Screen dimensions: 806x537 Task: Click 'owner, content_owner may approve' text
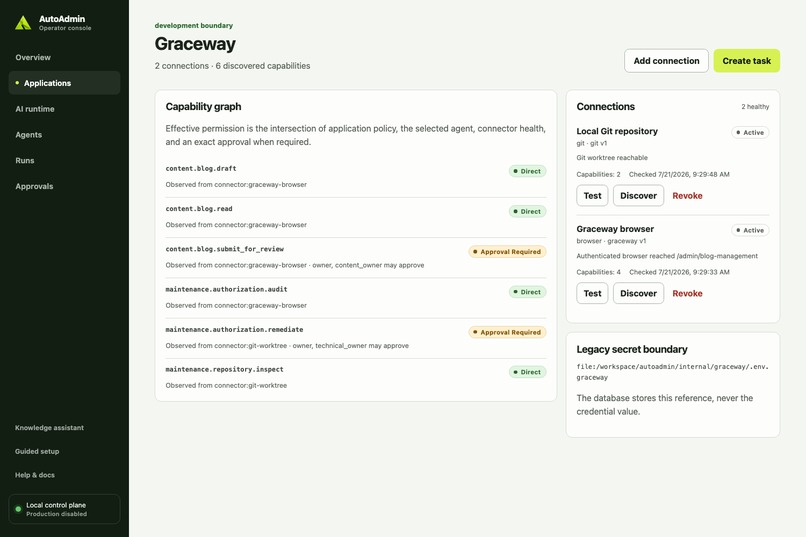coord(368,265)
